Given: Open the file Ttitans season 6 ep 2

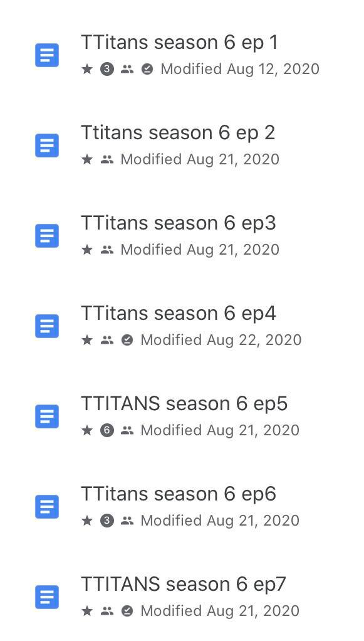Looking at the screenshot, I should (x=177, y=132).
